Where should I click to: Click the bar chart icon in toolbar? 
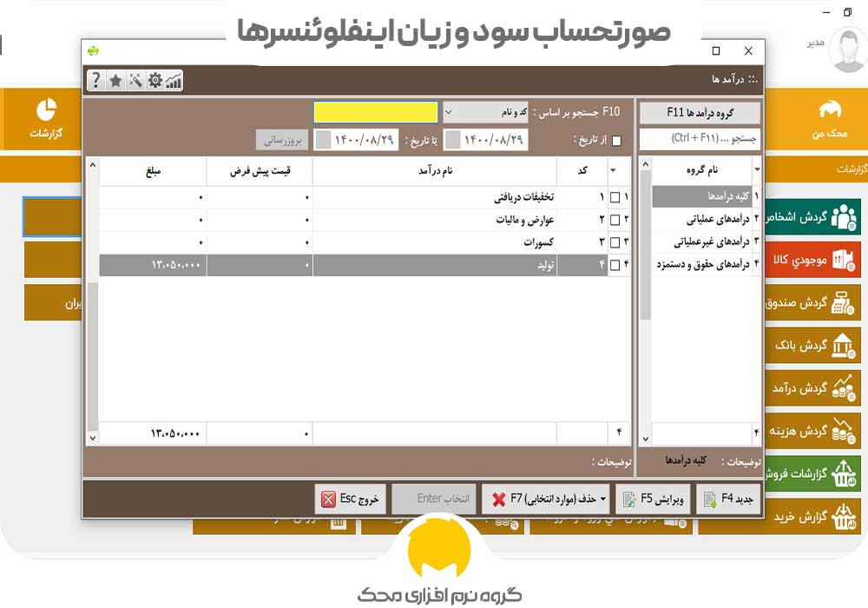tap(174, 81)
